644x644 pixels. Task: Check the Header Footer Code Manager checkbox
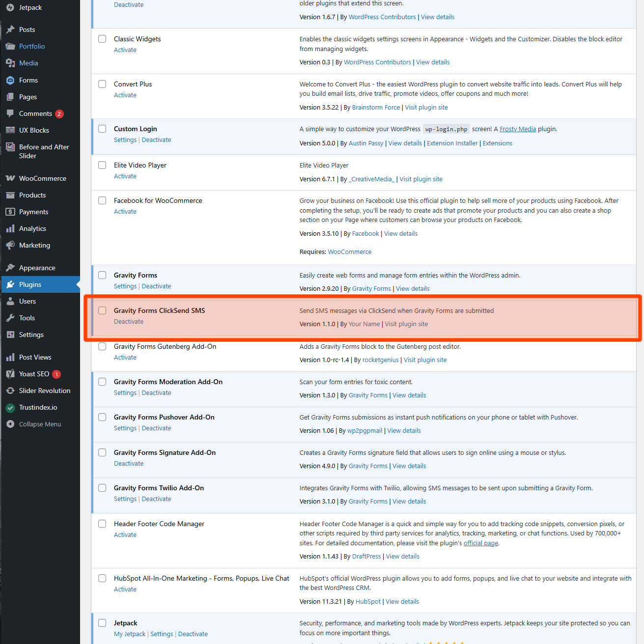(x=102, y=524)
